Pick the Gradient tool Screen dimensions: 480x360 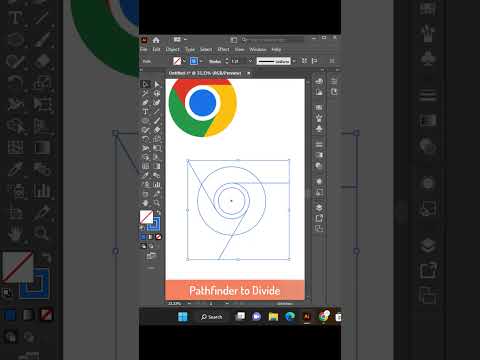pos(157,166)
